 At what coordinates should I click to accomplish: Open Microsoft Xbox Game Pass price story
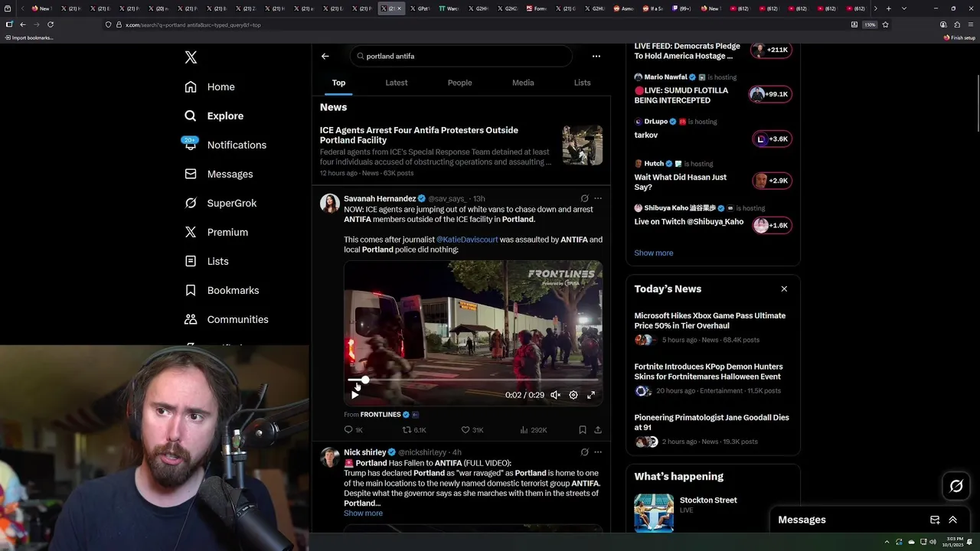(713, 328)
